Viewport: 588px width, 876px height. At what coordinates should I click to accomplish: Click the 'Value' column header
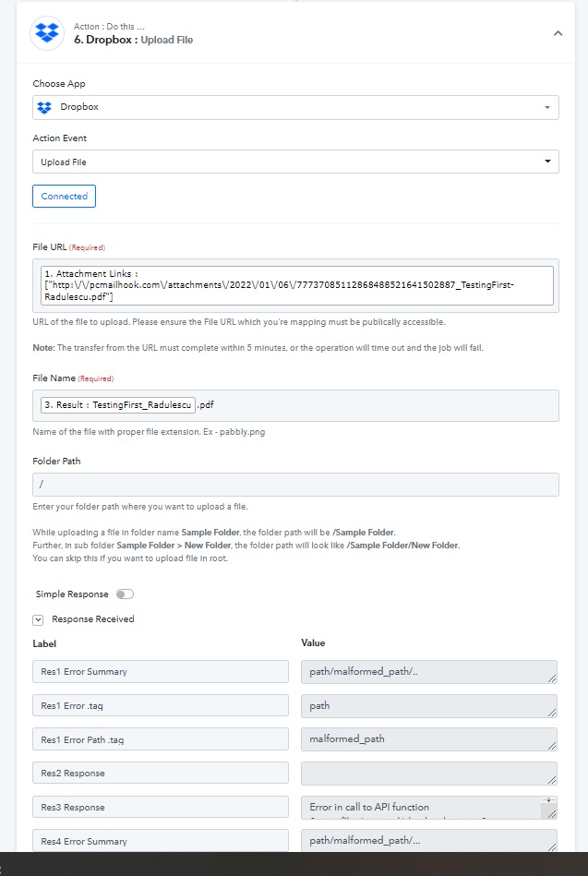pos(313,643)
